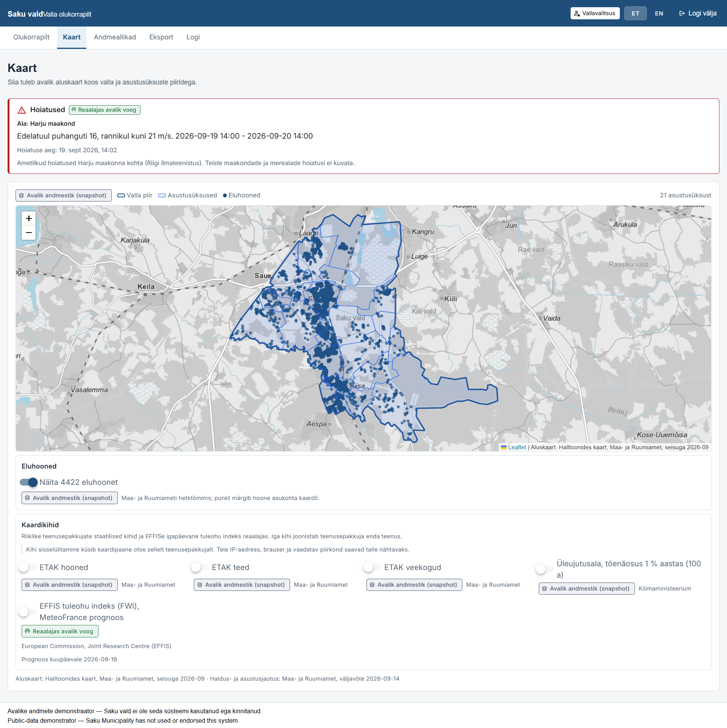Click the Kiili label on map
Viewport: 727px width, 728px height.
click(451, 299)
